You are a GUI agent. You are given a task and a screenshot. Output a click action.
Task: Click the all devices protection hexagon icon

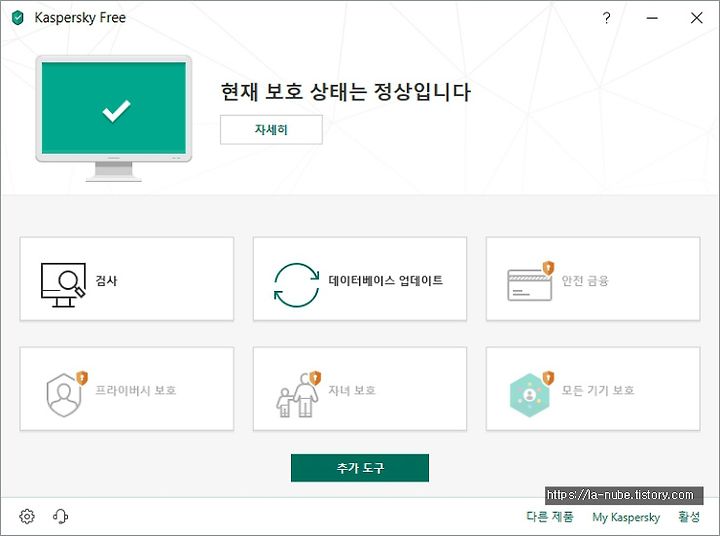point(532,394)
